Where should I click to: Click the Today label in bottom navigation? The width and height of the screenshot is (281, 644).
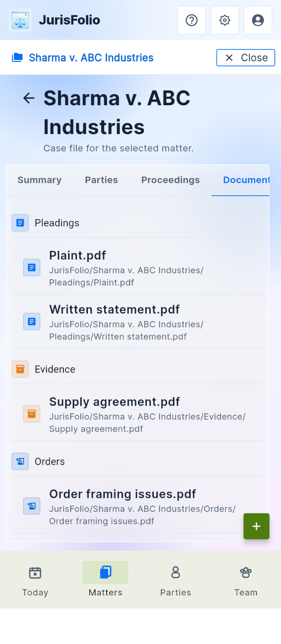tap(35, 593)
